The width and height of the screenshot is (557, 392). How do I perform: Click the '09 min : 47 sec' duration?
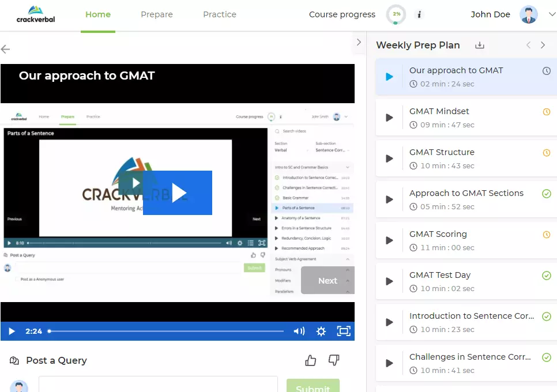pyautogui.click(x=447, y=125)
